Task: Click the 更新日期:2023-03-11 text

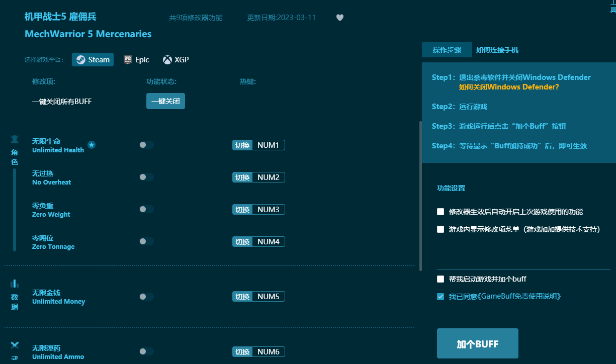Action: (x=282, y=18)
